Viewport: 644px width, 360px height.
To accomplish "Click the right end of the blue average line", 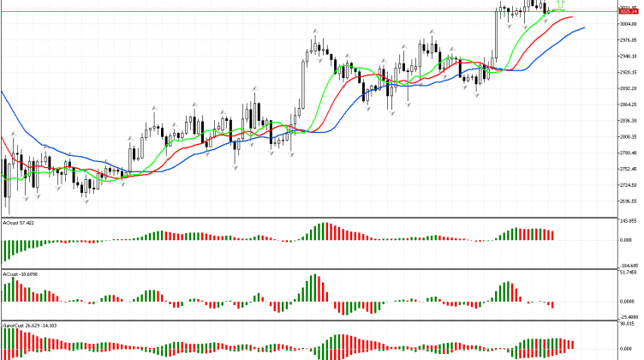I will (584, 27).
